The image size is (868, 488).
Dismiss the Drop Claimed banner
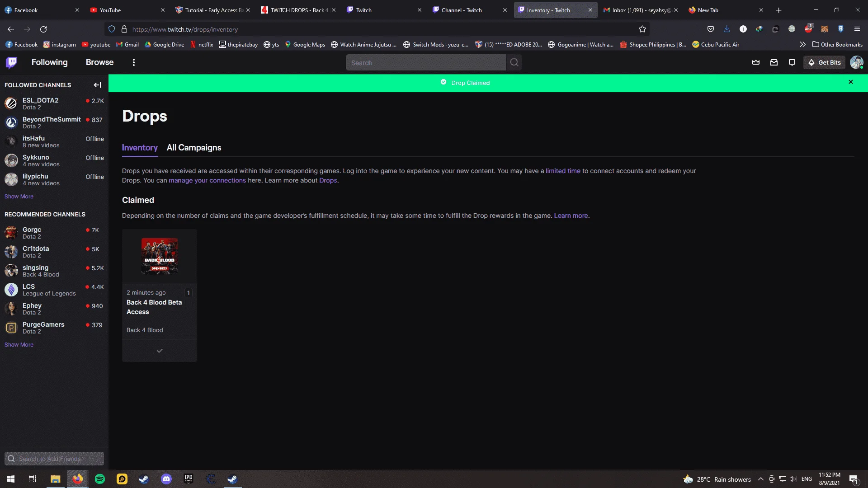851,82
